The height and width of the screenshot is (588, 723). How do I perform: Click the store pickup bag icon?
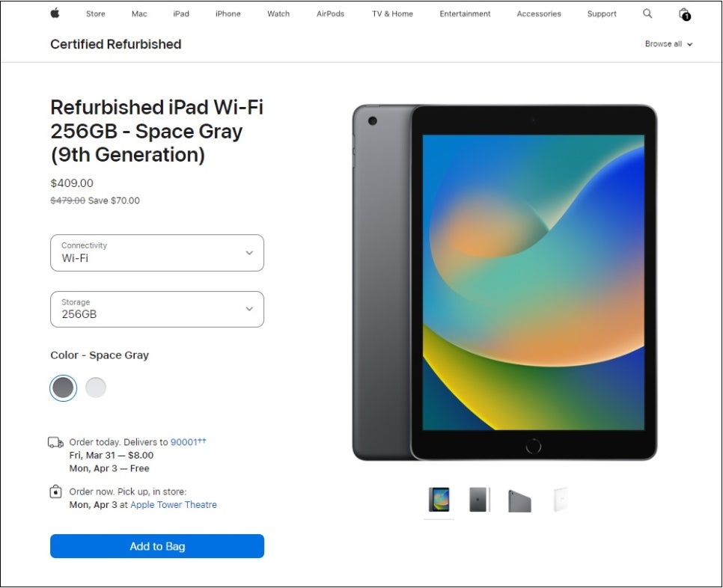(x=56, y=491)
